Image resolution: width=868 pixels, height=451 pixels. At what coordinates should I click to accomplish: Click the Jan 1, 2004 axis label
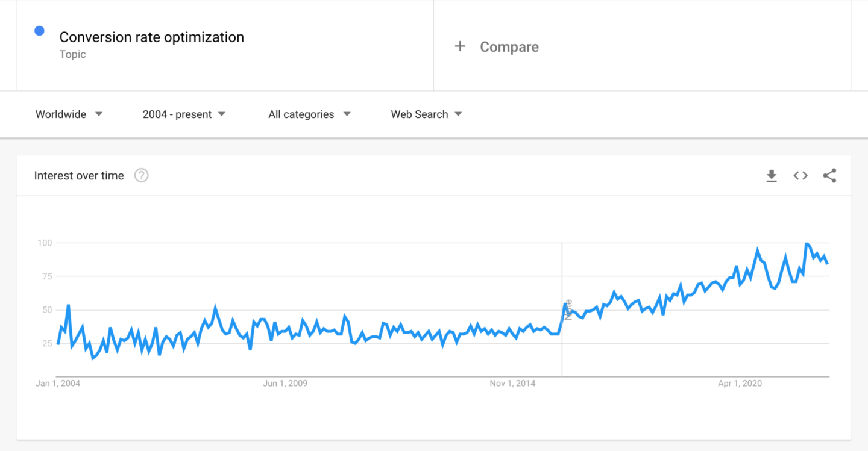(x=58, y=384)
